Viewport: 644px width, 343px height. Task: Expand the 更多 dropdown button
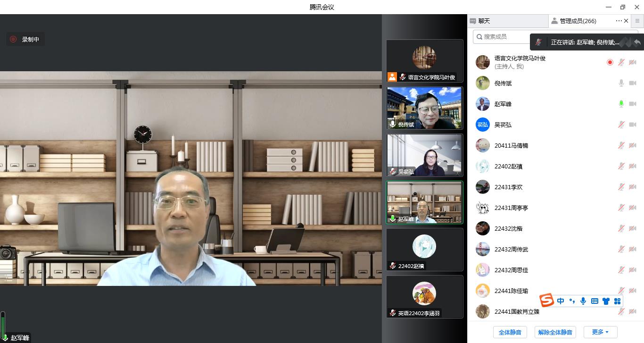click(600, 332)
